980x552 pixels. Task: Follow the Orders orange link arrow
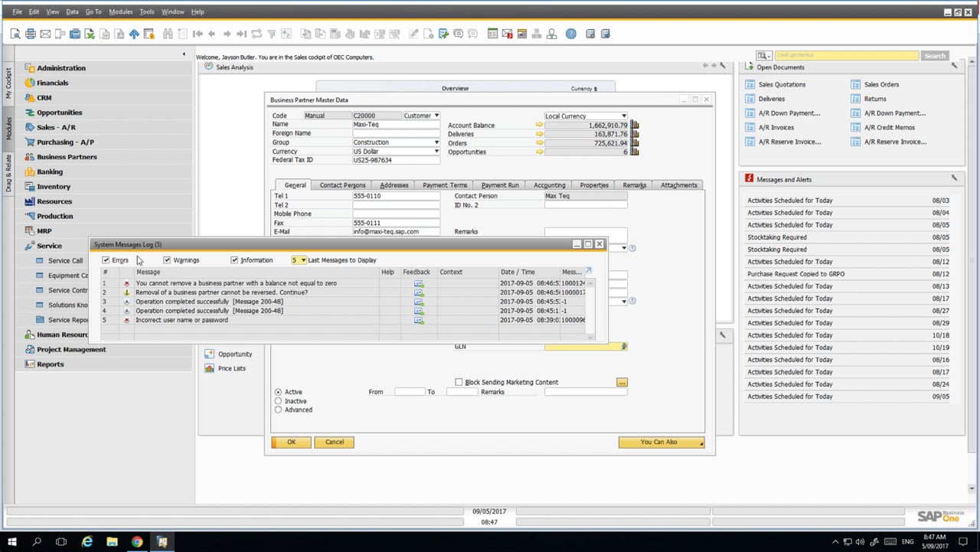pos(539,143)
